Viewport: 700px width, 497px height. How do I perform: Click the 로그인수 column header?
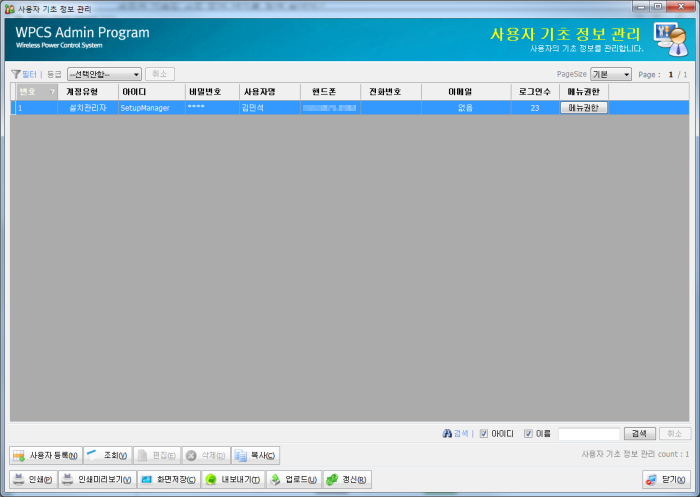click(x=535, y=92)
